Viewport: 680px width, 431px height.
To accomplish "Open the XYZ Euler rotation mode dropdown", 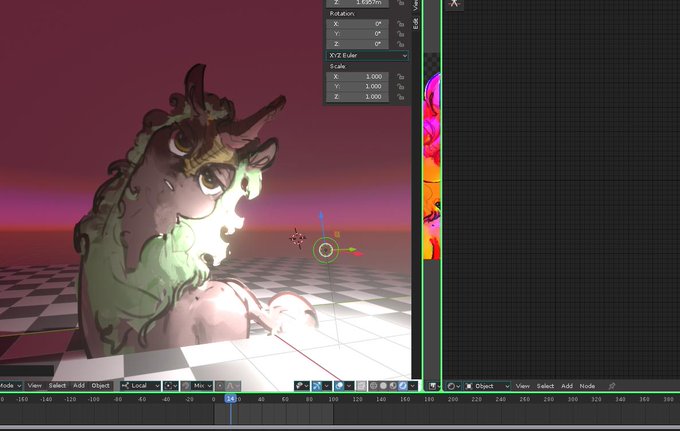I will [366, 56].
